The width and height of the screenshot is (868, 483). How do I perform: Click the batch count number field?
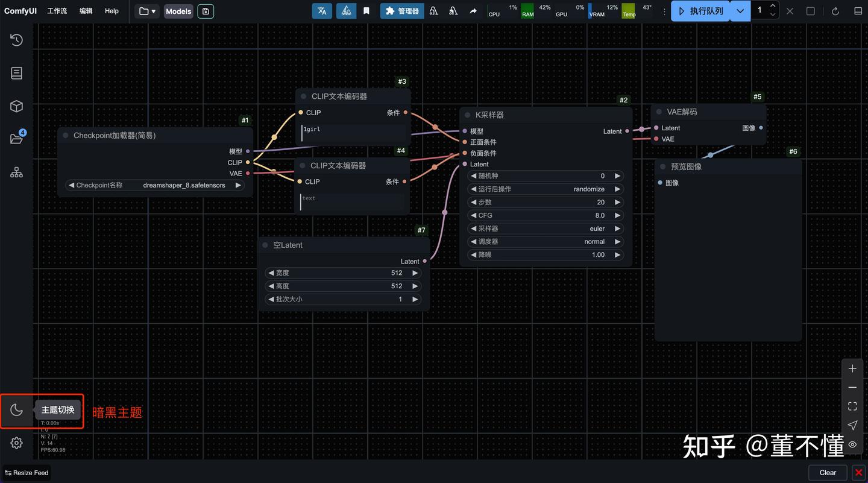pos(759,10)
